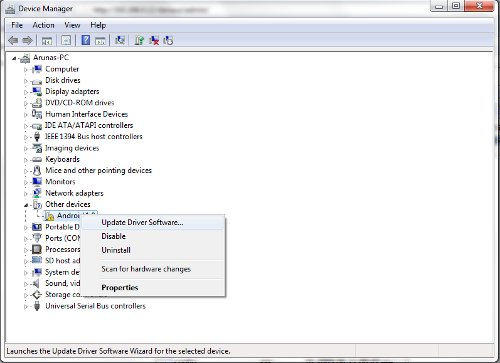
Task: Maximize the Device Manager window
Action: point(456,6)
